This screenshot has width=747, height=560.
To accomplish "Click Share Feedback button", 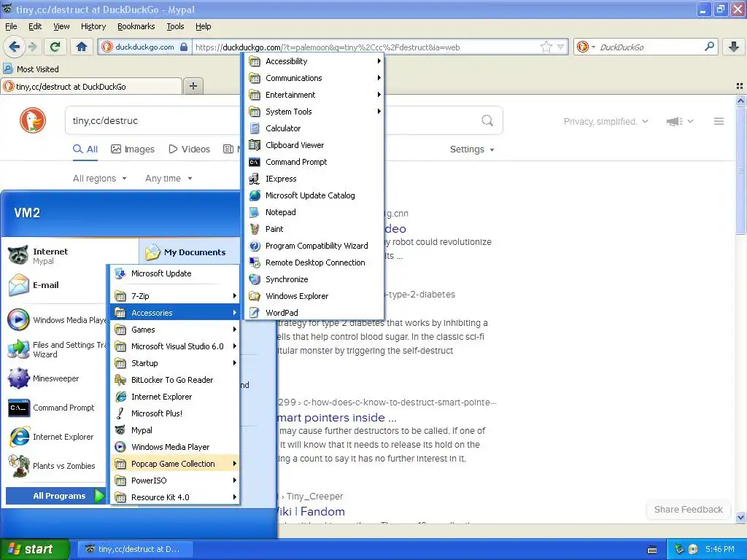I will click(x=689, y=509).
